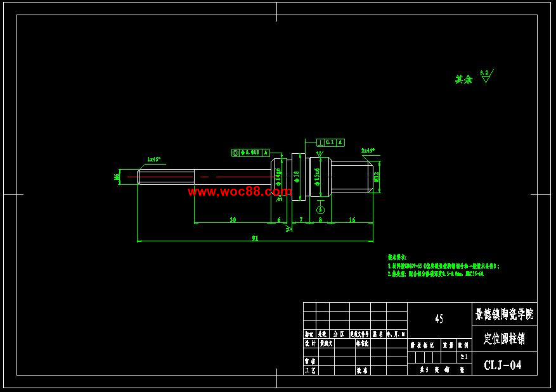Select the 'M12' thread dimension label
556x392 pixels.
pos(376,177)
